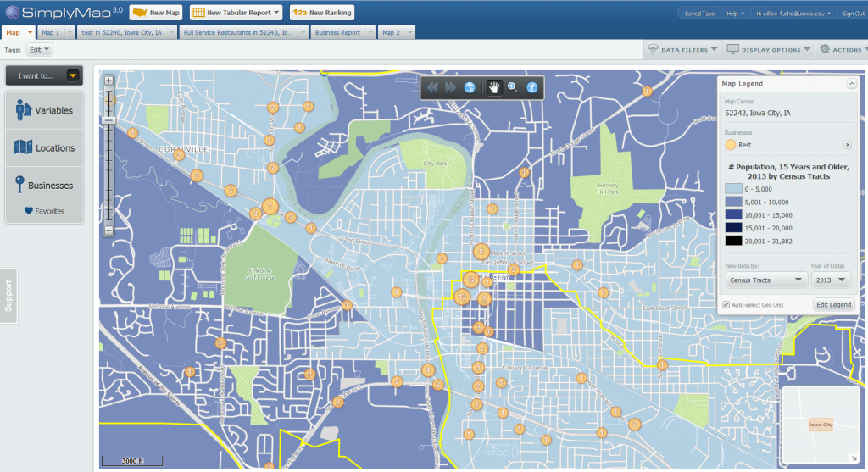Click the cluster marker labeled 8 near Market Street
868x472 pixels.
(481, 252)
